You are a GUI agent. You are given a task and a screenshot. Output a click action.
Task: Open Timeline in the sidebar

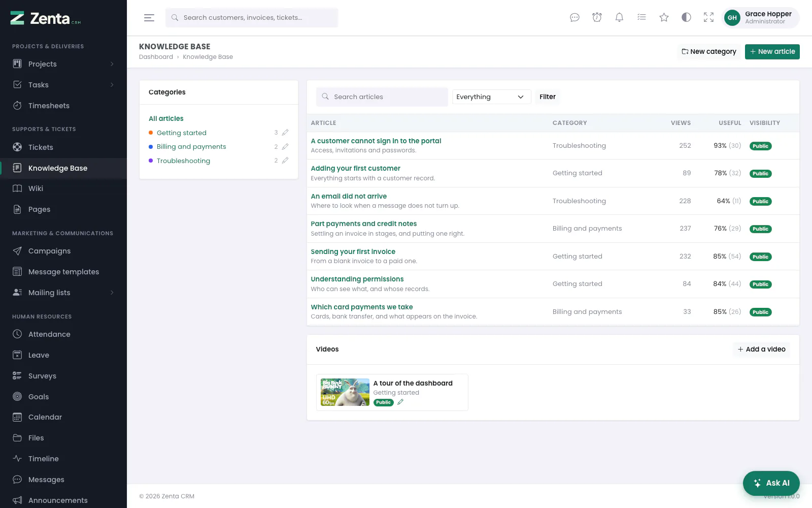pyautogui.click(x=63, y=459)
